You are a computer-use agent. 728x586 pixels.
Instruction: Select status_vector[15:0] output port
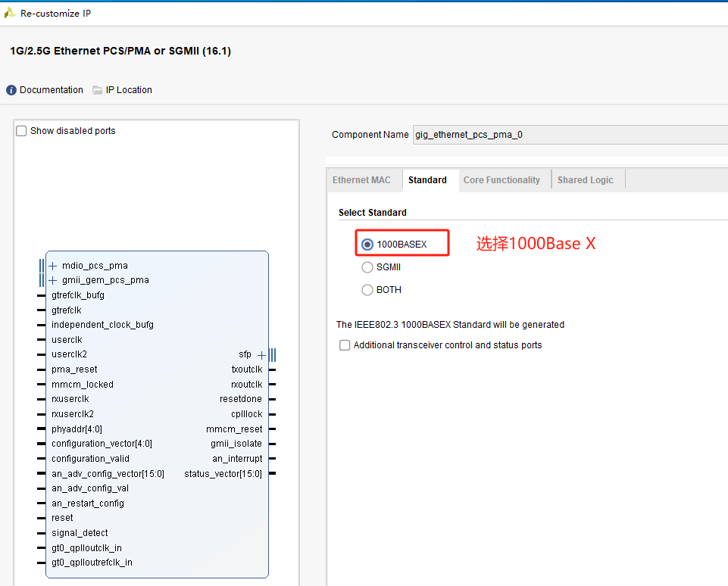pyautogui.click(x=223, y=474)
